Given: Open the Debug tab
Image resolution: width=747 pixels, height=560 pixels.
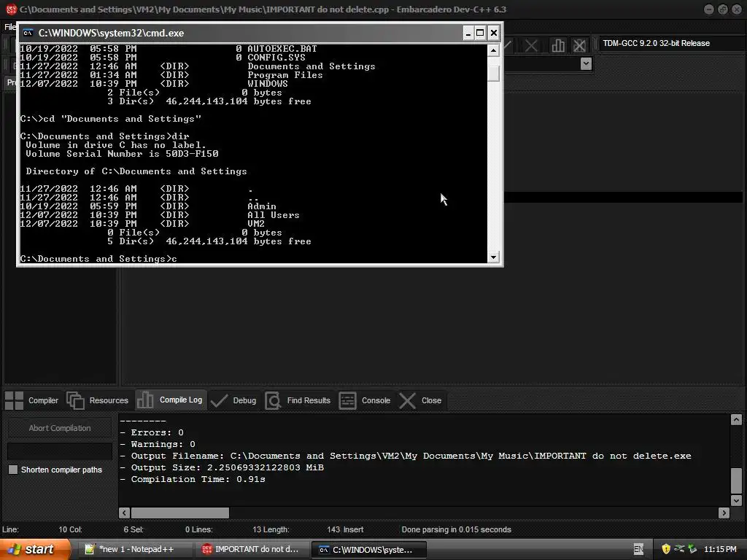Looking at the screenshot, I should click(233, 400).
